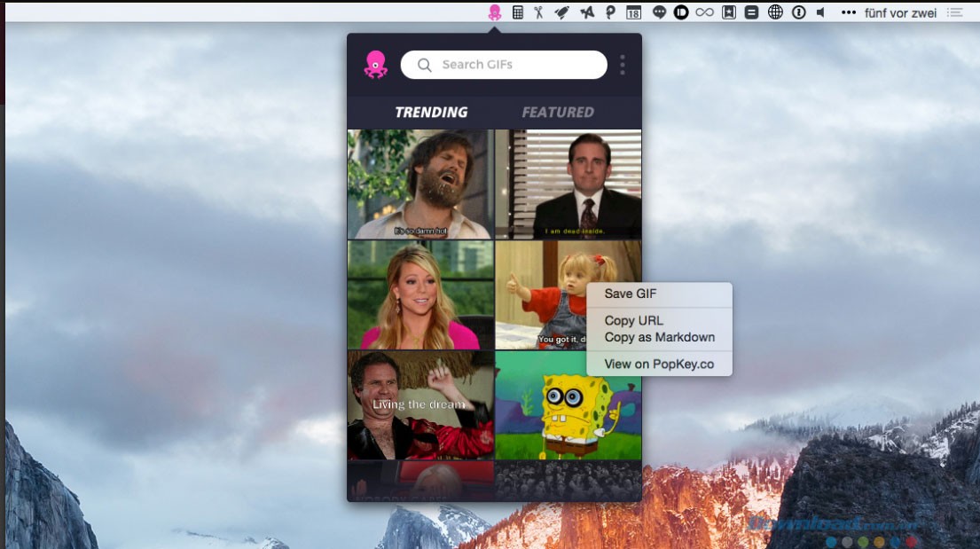
Task: Pick the "Living the dream" GIF
Action: click(x=419, y=404)
